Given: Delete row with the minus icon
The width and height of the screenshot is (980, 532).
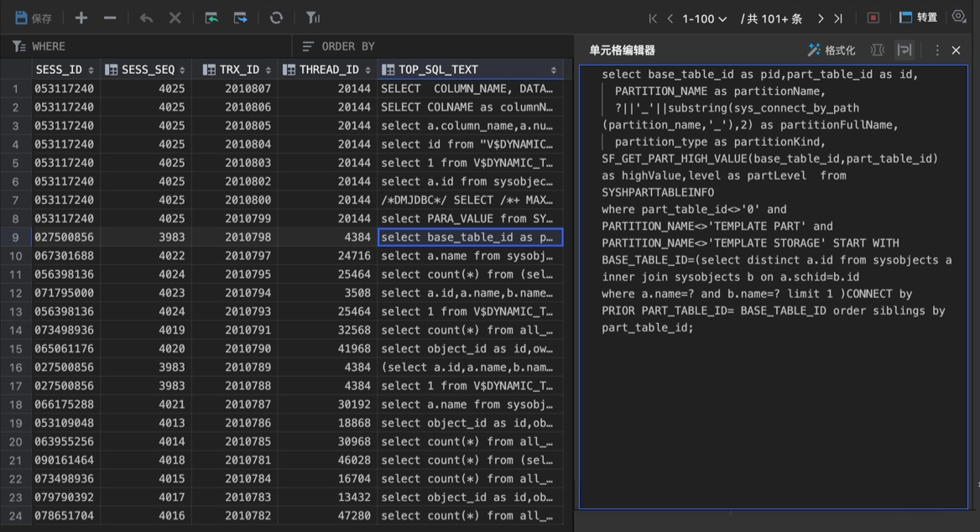Looking at the screenshot, I should pyautogui.click(x=110, y=18).
